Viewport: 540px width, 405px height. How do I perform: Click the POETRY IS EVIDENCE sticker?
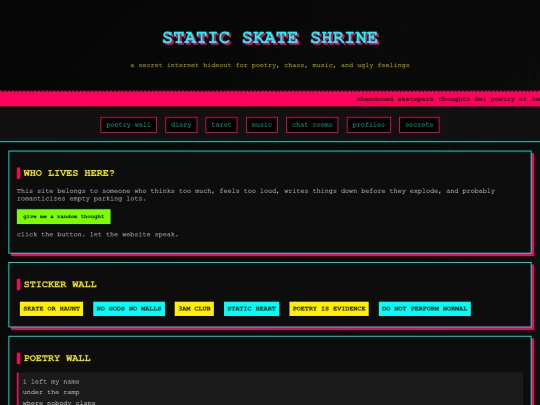pos(329,309)
